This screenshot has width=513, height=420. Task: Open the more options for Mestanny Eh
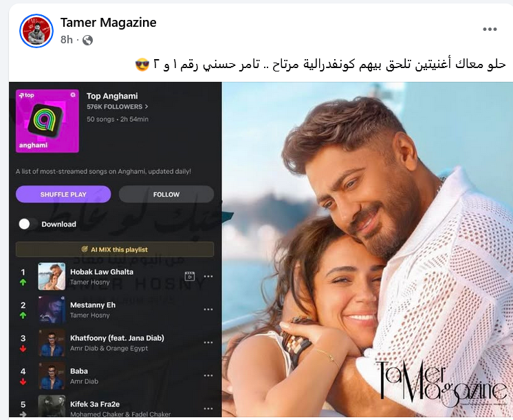(208, 309)
